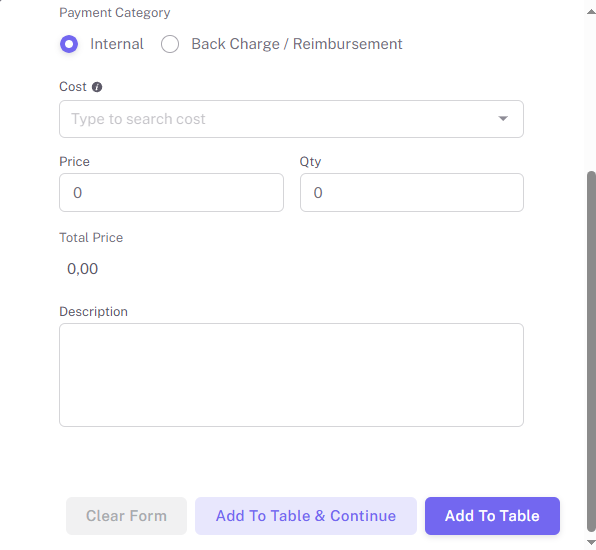The image size is (596, 550).
Task: Click the scroll up arrow
Action: point(591,12)
